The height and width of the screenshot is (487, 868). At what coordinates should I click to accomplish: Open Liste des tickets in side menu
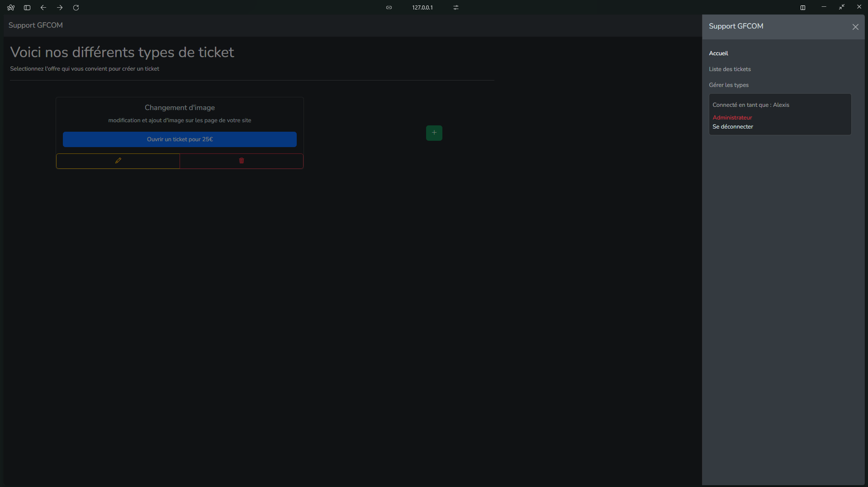[730, 69]
